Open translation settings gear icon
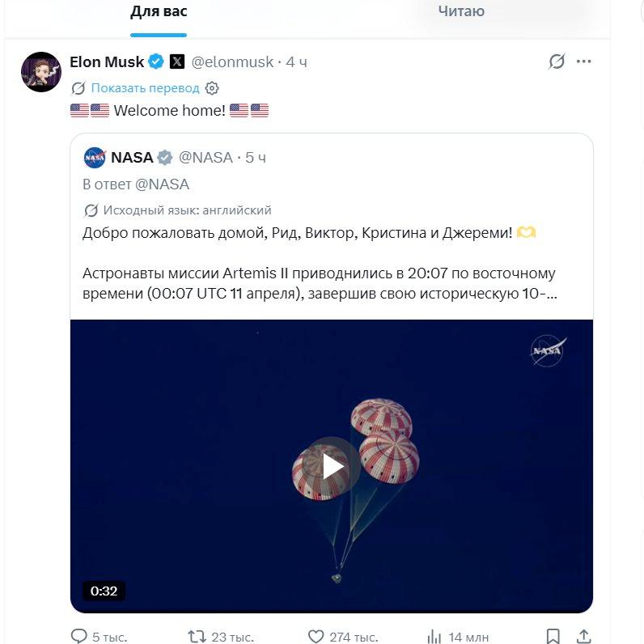Viewport: 644px width, 644px height. coord(212,88)
